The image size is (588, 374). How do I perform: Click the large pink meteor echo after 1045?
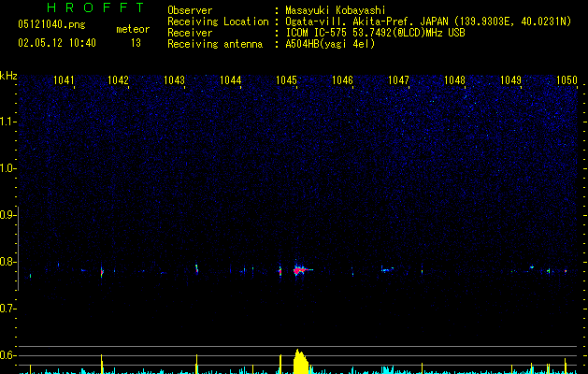click(301, 269)
